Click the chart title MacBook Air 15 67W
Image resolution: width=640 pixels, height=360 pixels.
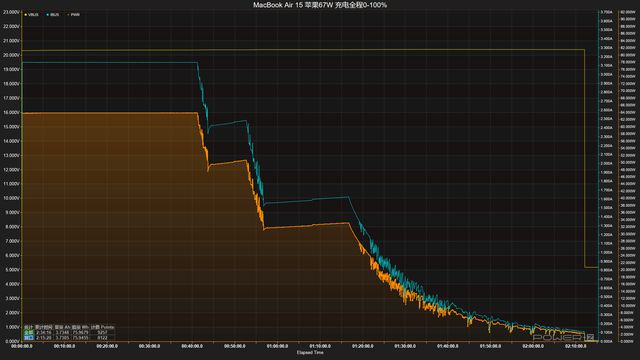click(x=320, y=5)
